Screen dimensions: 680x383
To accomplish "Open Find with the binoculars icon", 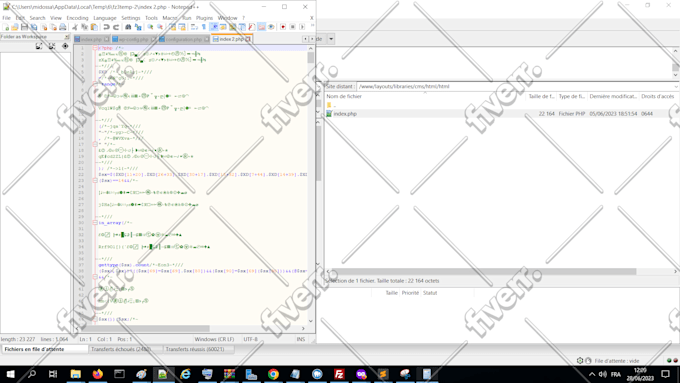I will [128, 27].
